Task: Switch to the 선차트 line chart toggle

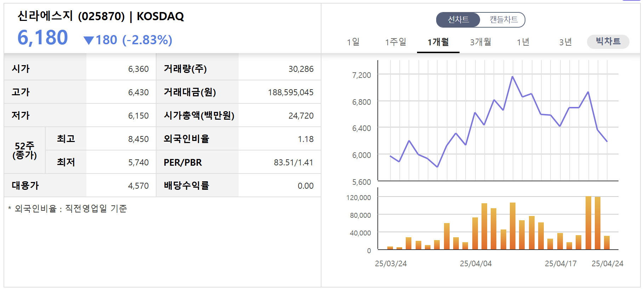Action: click(x=458, y=19)
